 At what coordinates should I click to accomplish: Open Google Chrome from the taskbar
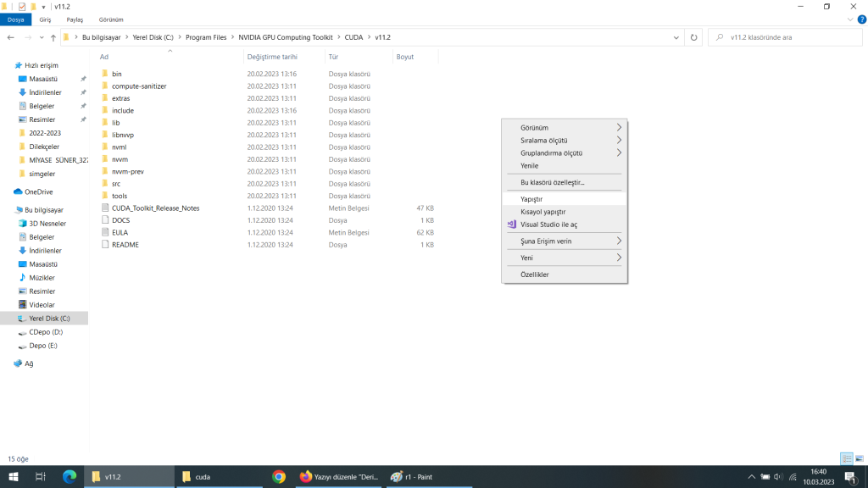pos(279,477)
